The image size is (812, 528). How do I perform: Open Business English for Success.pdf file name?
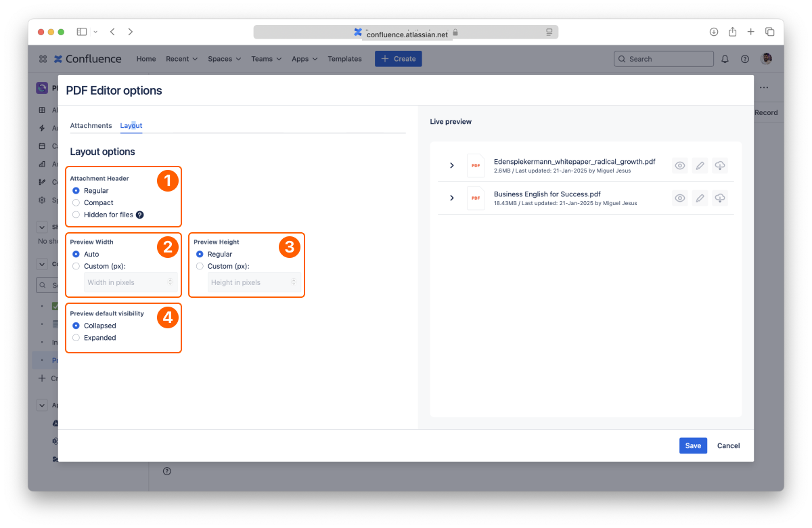click(x=547, y=194)
